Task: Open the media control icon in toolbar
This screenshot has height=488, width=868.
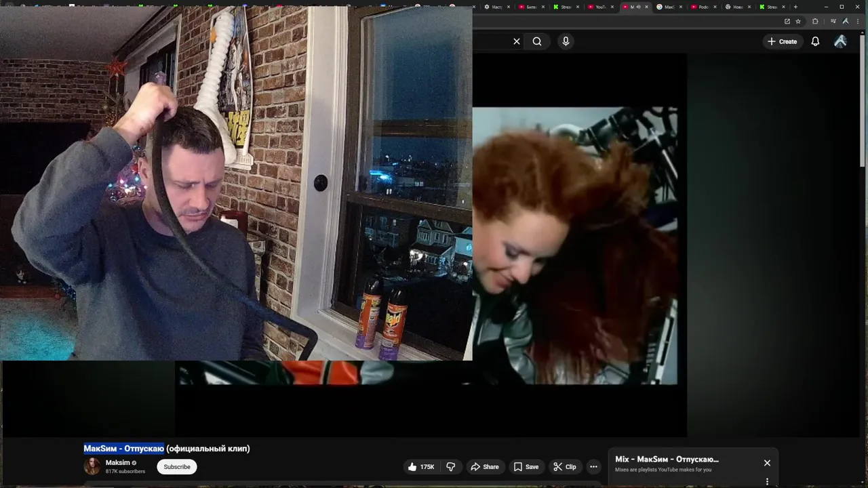Action: [833, 21]
